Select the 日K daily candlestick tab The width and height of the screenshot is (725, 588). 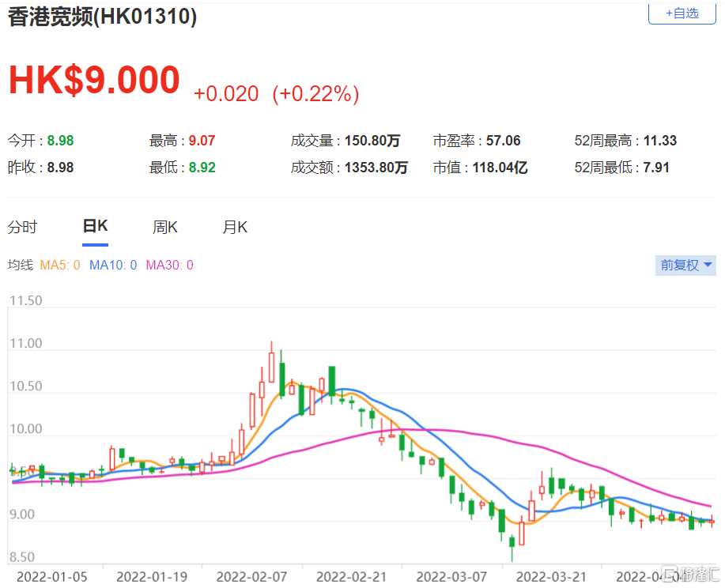[95, 226]
